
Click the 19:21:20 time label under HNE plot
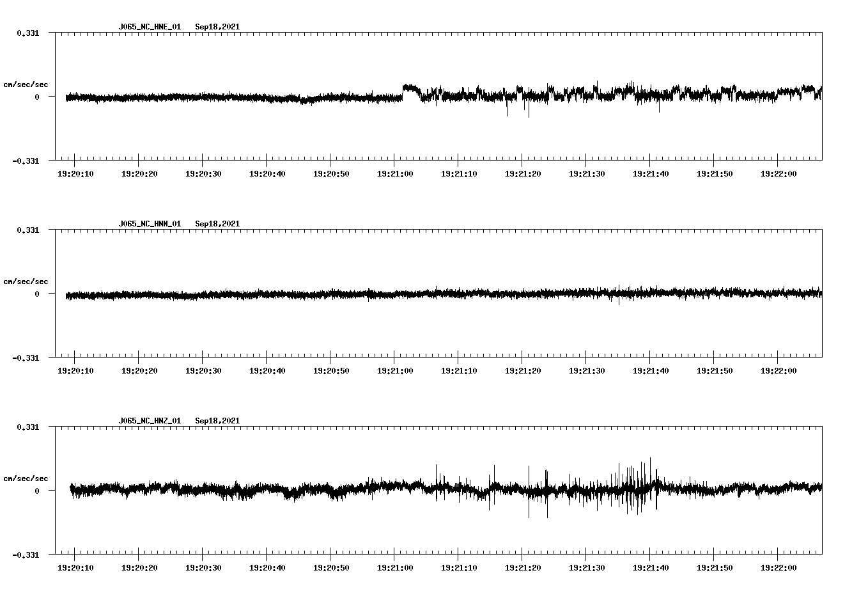522,174
